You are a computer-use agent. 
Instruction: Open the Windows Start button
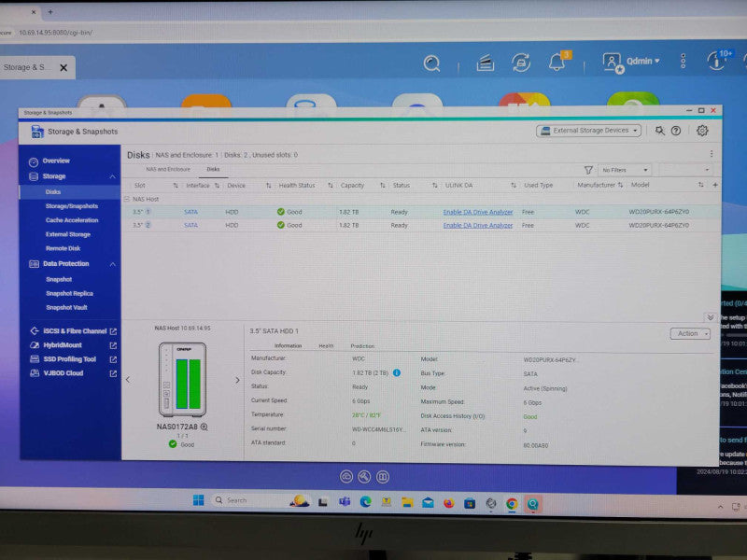(199, 500)
